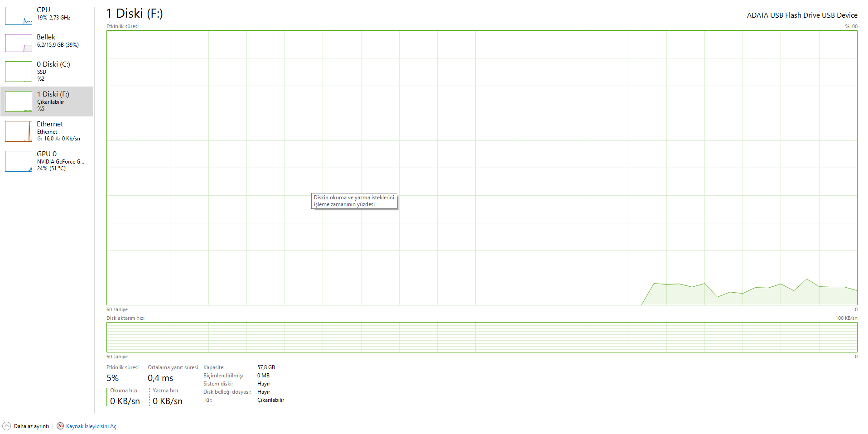Click the G: 16,0 A: 0 Kb/sn value
868x434 pixels.
pos(59,139)
